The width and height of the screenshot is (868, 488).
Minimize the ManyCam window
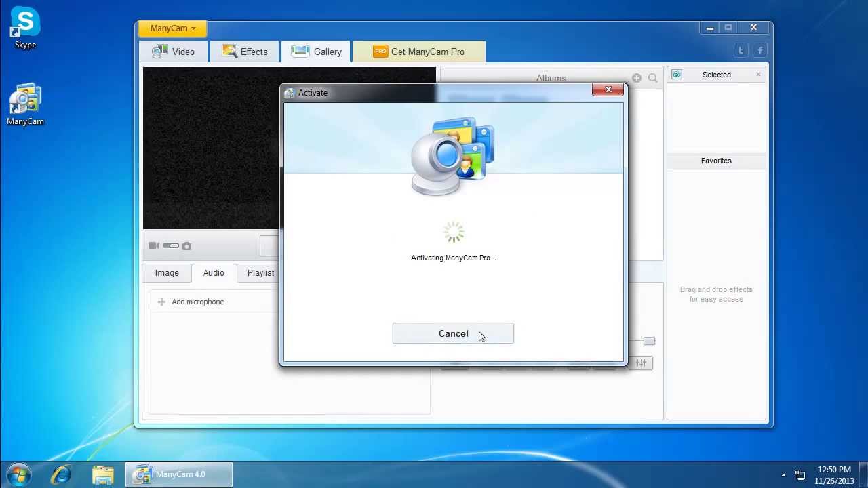(x=709, y=28)
